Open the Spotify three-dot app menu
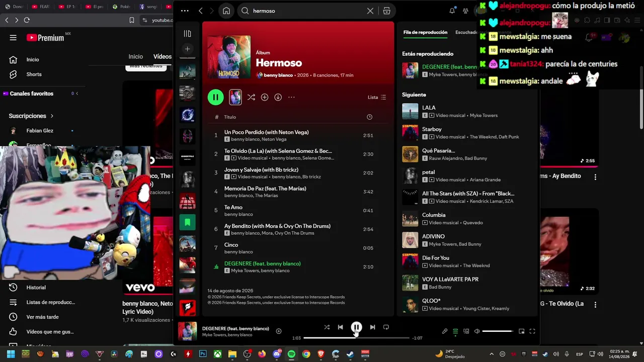Screen dimensions: 644x362 pyautogui.click(x=185, y=11)
